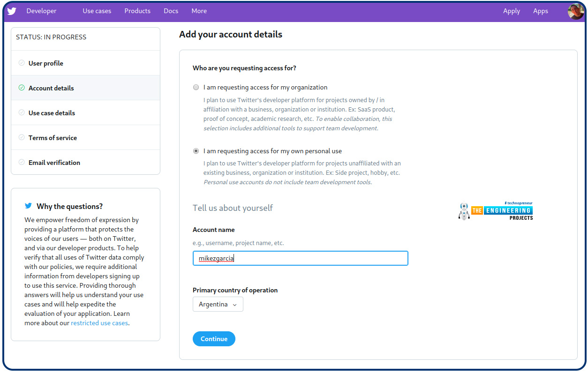This screenshot has width=588, height=373.
Task: Open the Use cases menu
Action: click(x=97, y=11)
